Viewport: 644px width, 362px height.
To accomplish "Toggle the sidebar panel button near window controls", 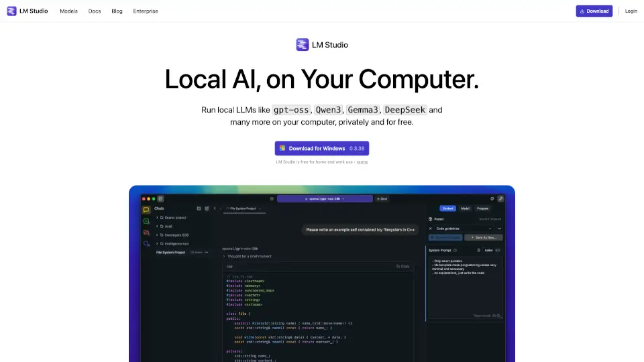I will pos(160,198).
